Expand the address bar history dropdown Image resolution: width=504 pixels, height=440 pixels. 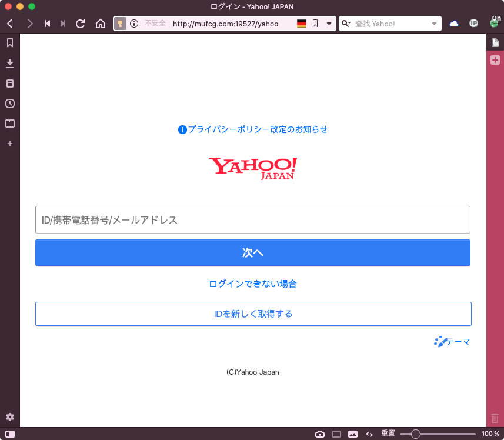click(x=329, y=24)
